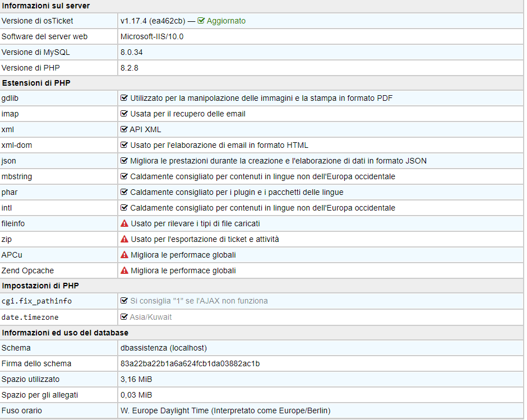Click the check icon in xml-dom row

[124, 145]
